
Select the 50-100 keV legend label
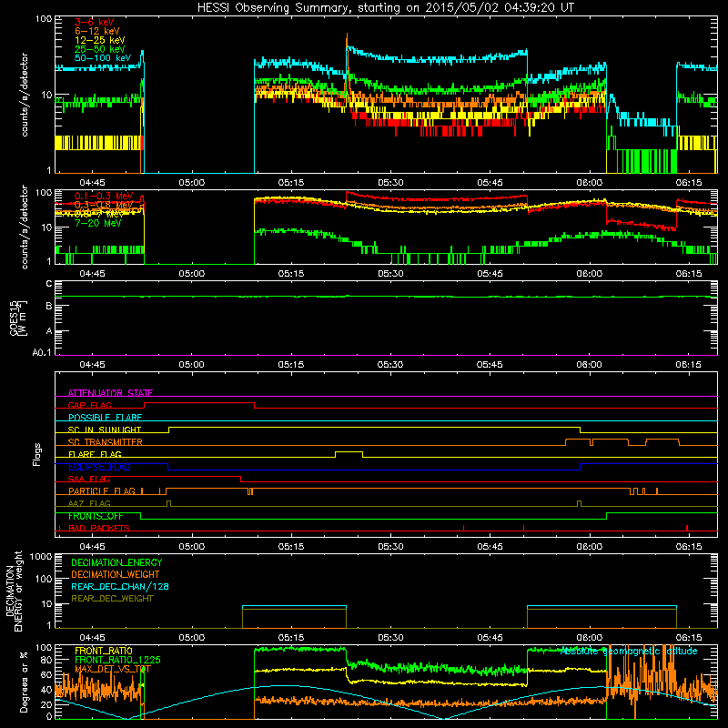(x=102, y=58)
